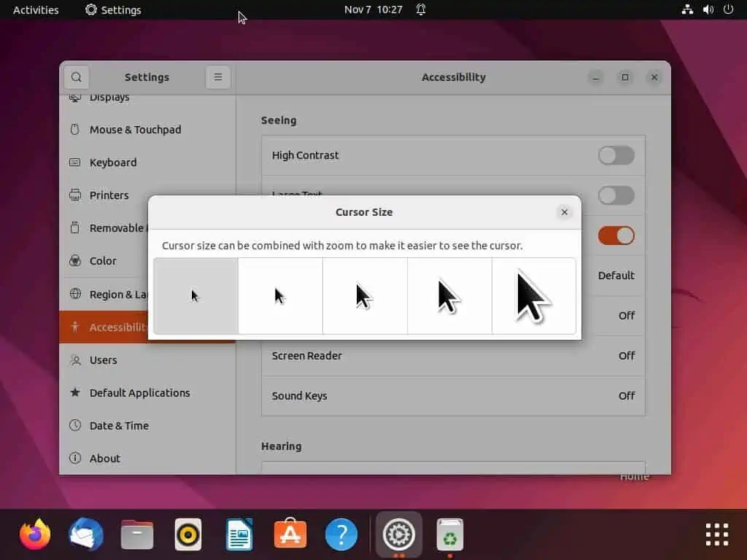
Task: Enable the Large Text toggle
Action: tap(616, 195)
